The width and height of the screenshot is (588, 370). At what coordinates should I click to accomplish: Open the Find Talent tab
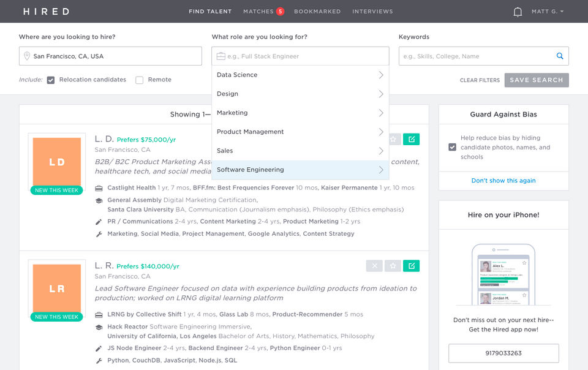click(x=210, y=12)
